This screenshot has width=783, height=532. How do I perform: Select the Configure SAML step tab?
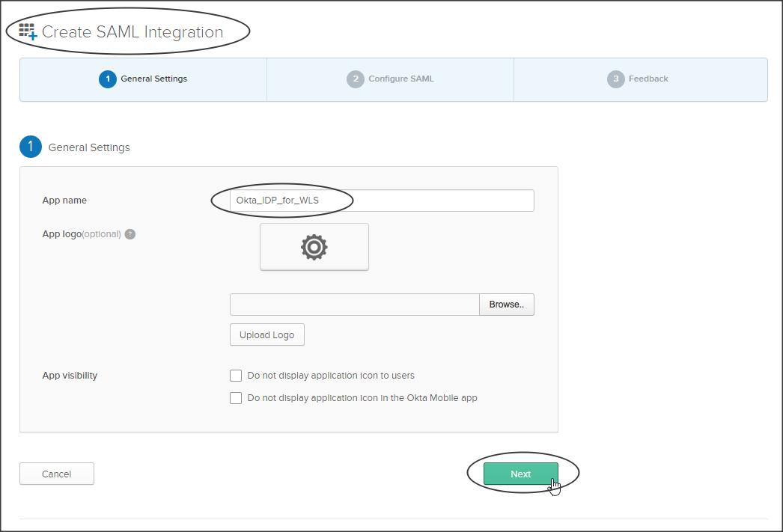[391, 79]
